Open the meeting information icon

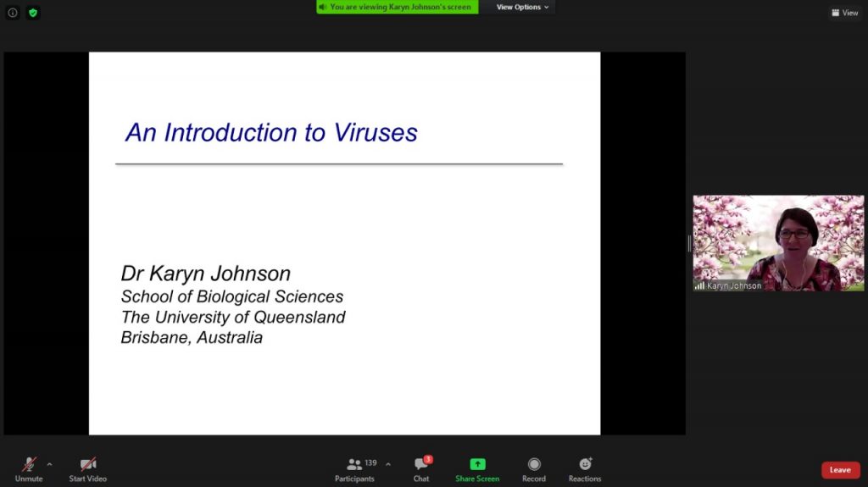coord(13,13)
